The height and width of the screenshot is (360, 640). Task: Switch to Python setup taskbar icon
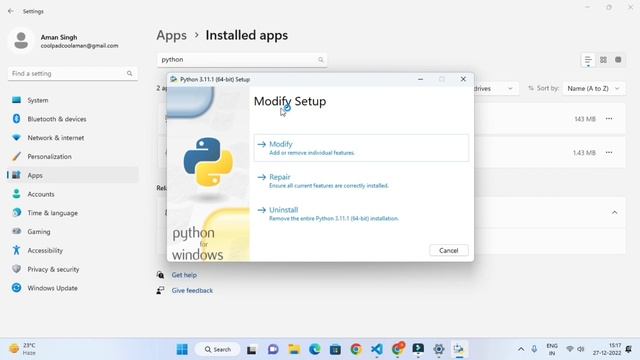coord(459,349)
